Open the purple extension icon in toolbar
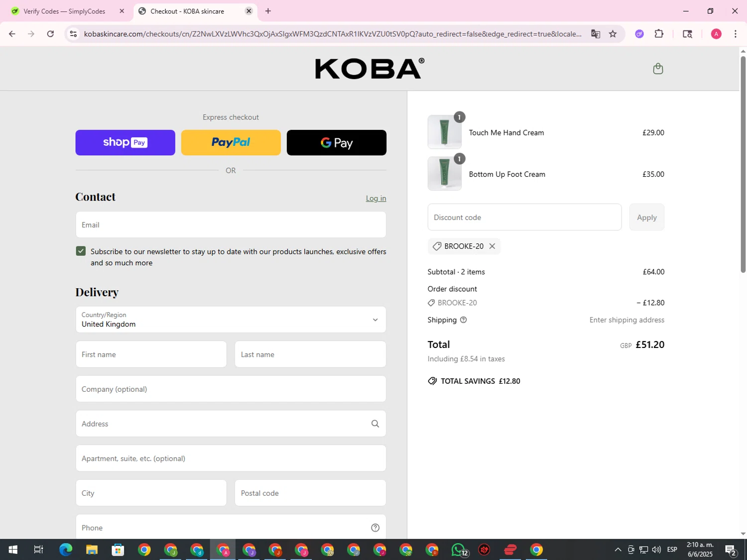This screenshot has width=747, height=560. click(639, 34)
